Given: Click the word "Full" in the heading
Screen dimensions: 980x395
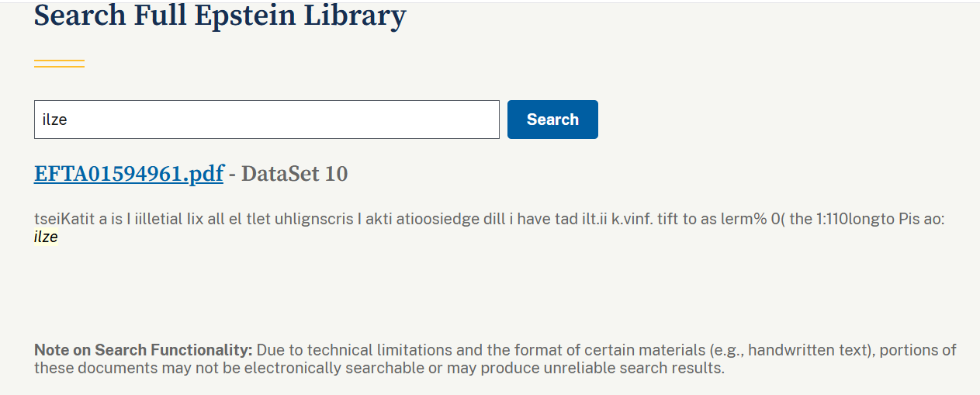Looking at the screenshot, I should [x=161, y=16].
